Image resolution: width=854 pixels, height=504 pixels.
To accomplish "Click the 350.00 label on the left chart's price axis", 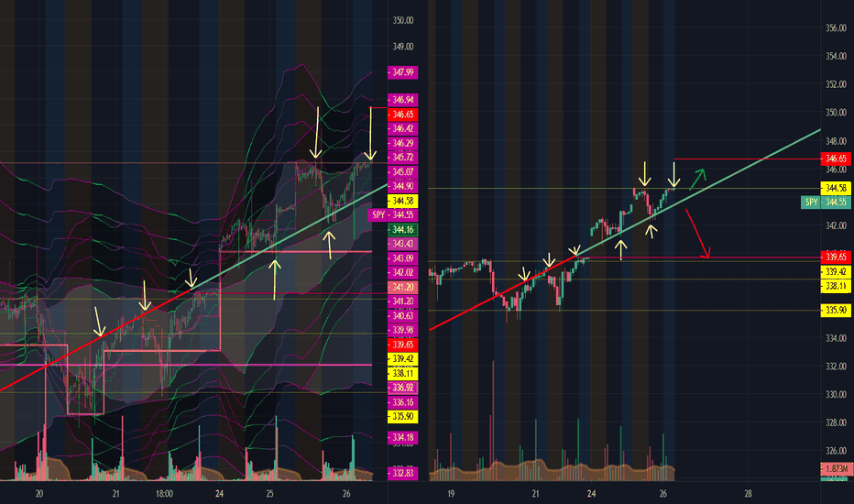I will (x=403, y=21).
